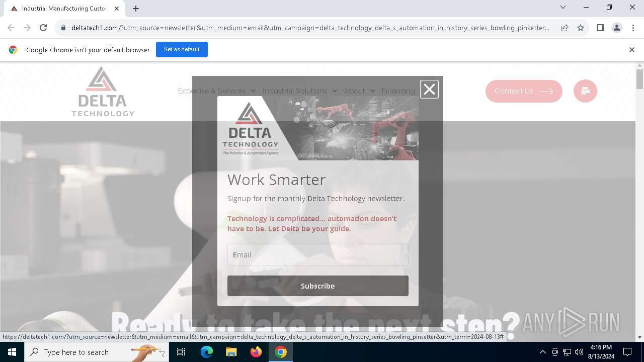Click the round red chat icon button
The width and height of the screenshot is (644, 362).
[x=585, y=91]
